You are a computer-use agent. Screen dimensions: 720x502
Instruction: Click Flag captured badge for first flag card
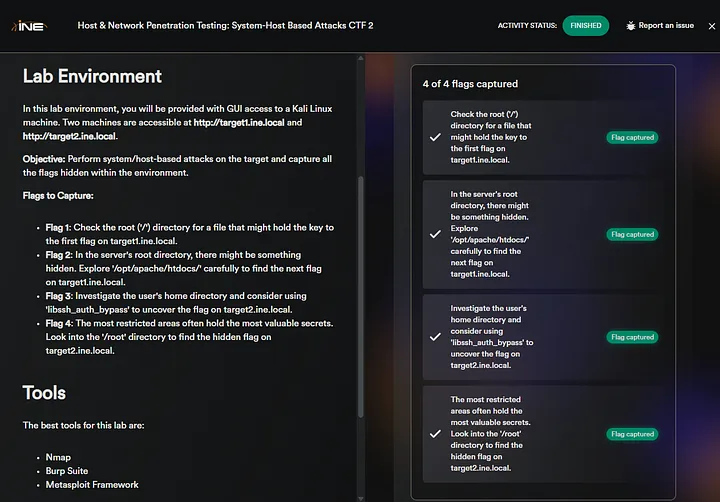632,137
